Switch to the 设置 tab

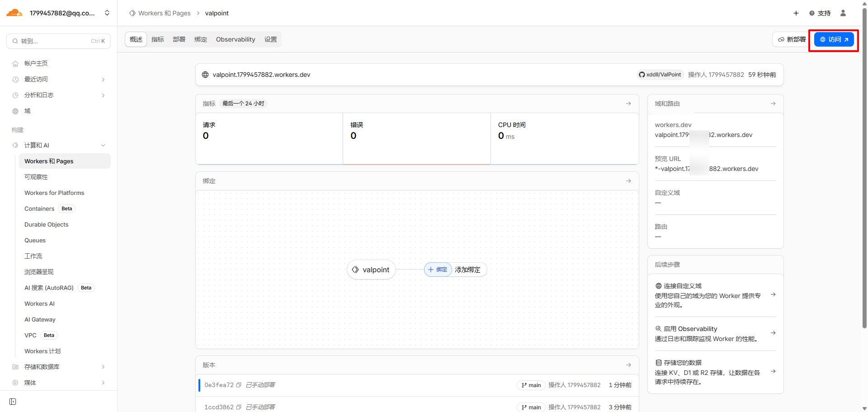pos(271,39)
